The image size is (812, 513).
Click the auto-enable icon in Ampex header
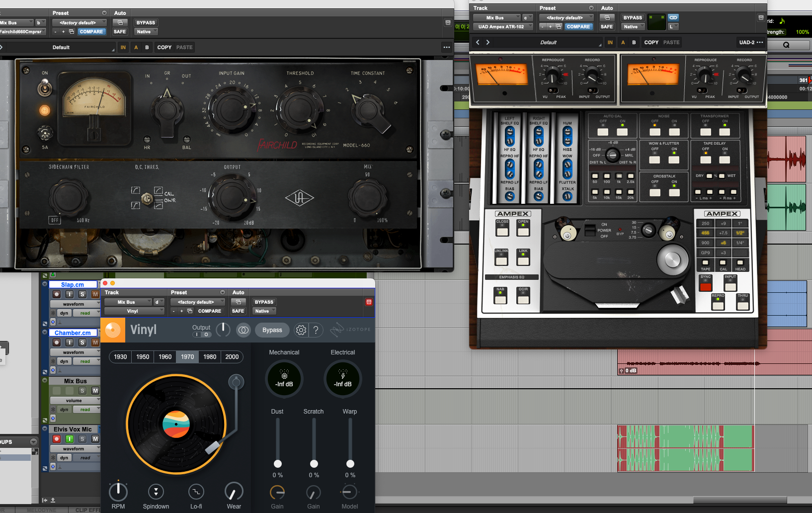(607, 17)
